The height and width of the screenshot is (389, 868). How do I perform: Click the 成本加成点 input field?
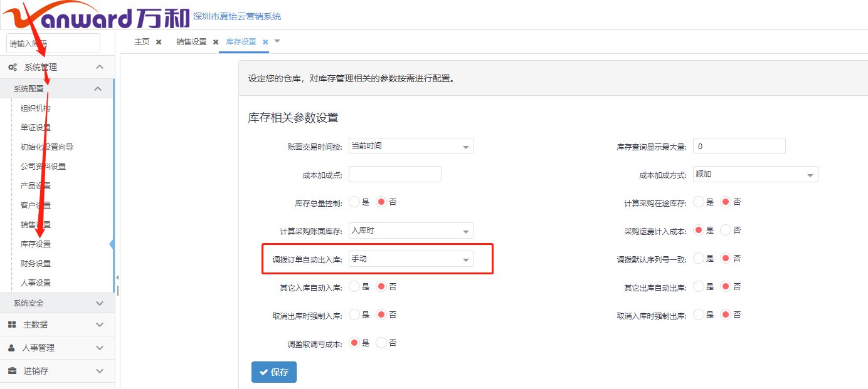click(x=394, y=174)
